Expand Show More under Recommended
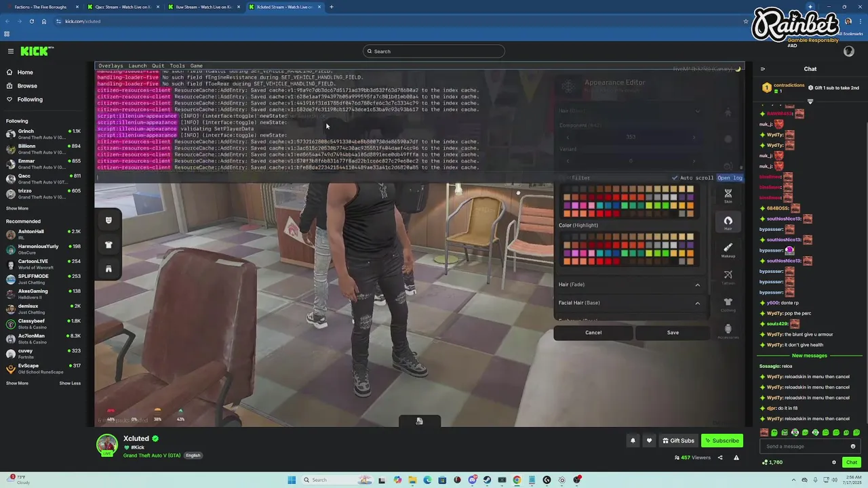The height and width of the screenshot is (488, 868). click(17, 384)
